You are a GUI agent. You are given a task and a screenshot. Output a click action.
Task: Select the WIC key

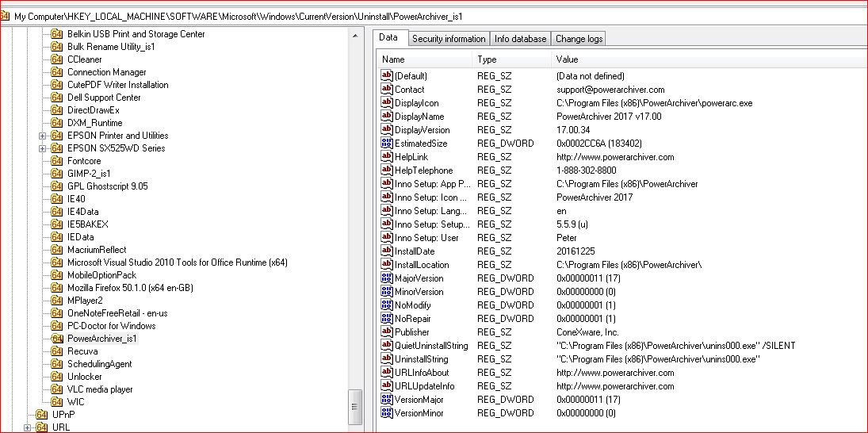[76, 402]
